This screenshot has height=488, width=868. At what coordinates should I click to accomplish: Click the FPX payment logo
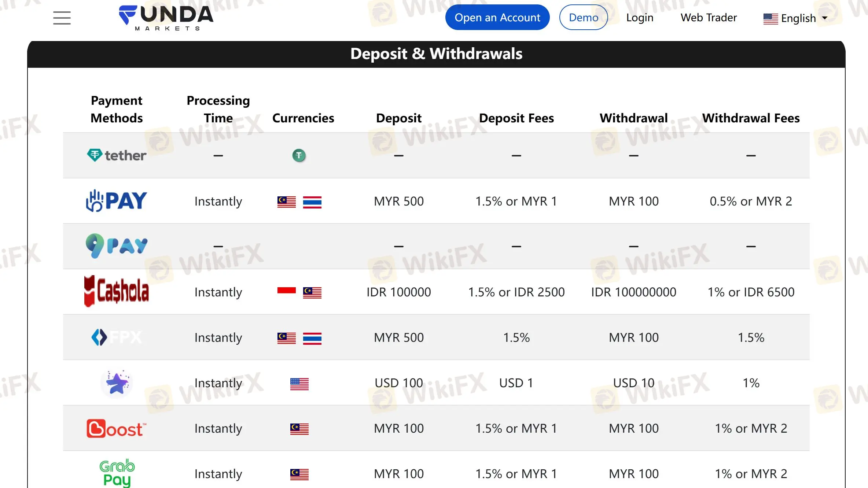[x=117, y=337]
